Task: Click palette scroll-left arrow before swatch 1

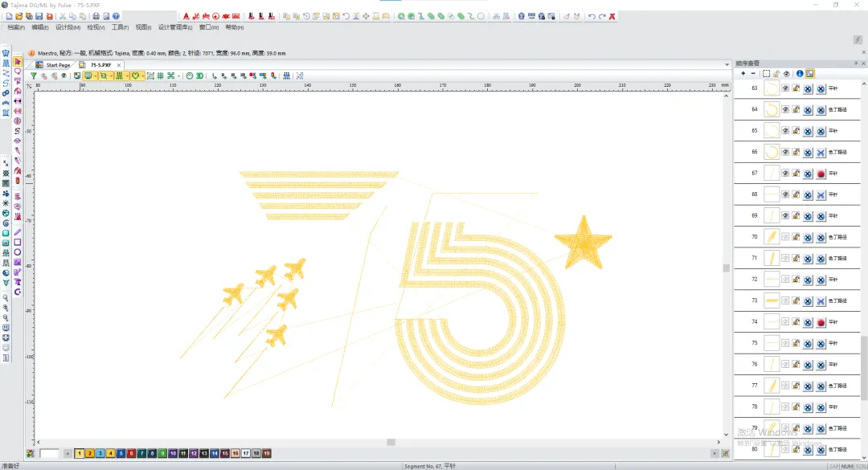Action: [68, 453]
